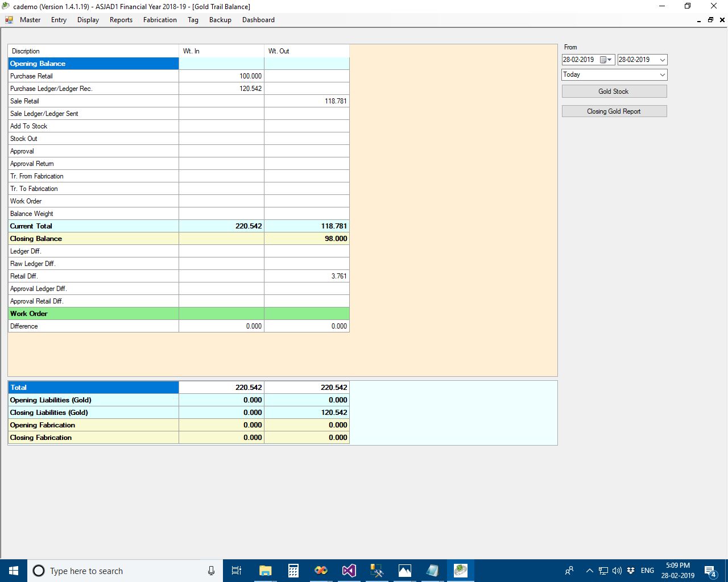Click the Gold Stock button

pos(614,92)
